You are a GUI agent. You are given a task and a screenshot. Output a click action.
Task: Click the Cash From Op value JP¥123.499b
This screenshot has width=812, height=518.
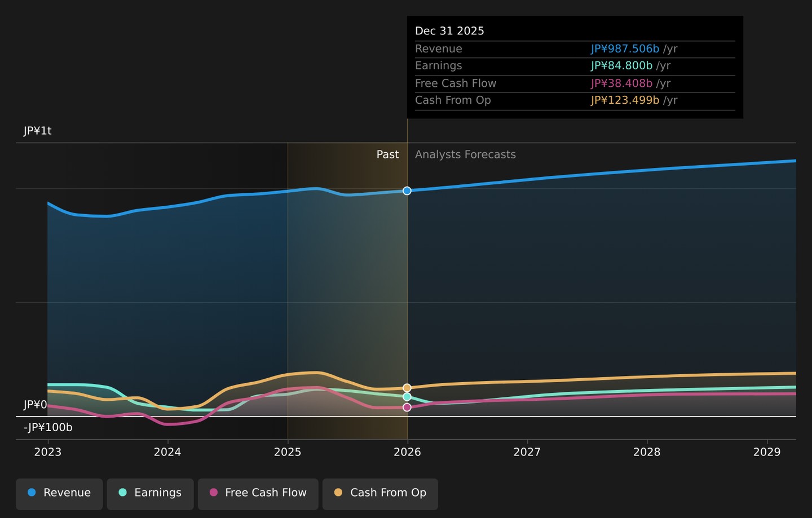coord(625,100)
